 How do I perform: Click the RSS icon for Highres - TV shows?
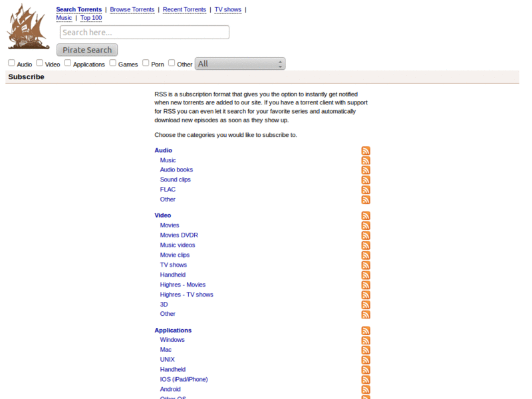[366, 295]
